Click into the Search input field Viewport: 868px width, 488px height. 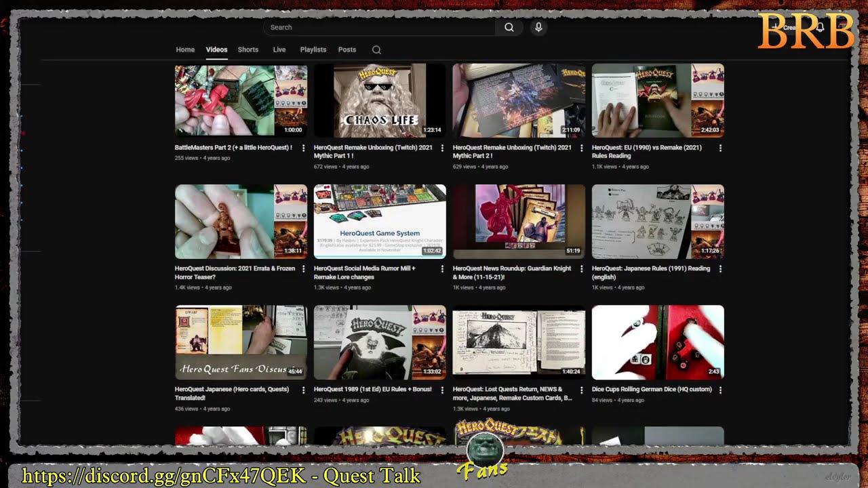(x=380, y=27)
